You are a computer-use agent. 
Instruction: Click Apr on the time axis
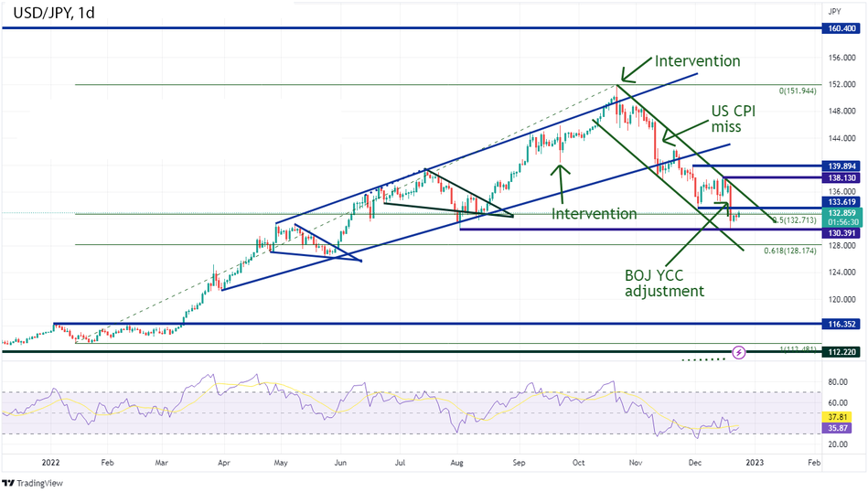coord(224,463)
